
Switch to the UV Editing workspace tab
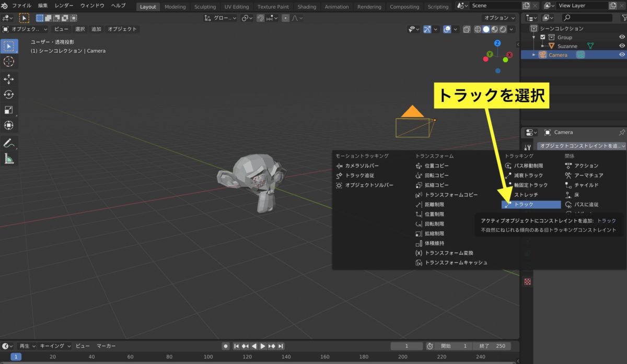pos(237,7)
